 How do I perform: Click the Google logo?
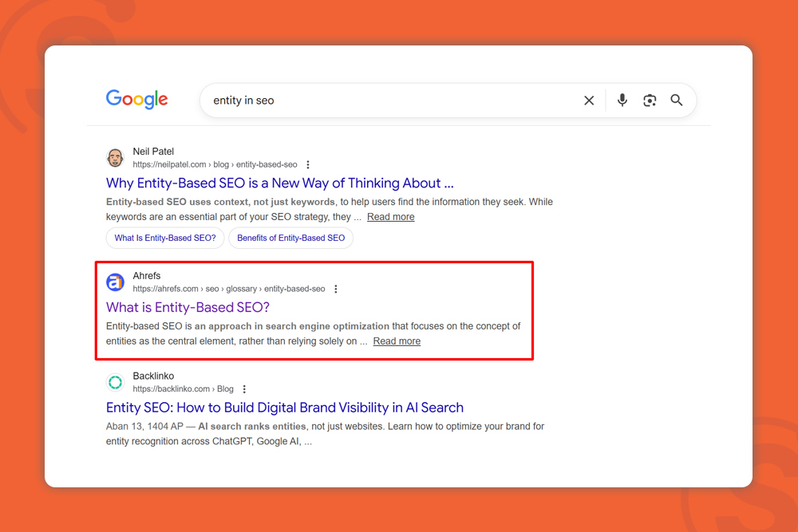coord(136,100)
